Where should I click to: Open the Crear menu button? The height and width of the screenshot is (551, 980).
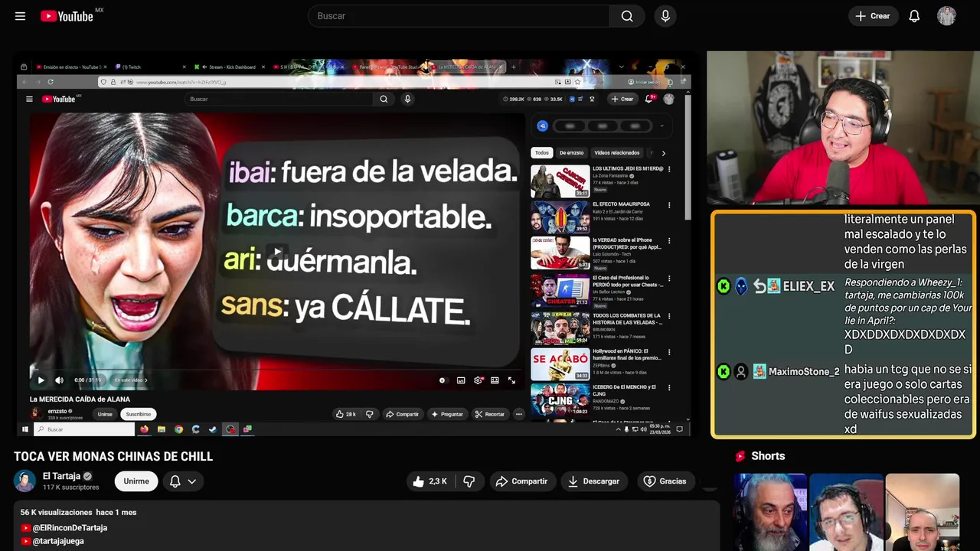873,16
